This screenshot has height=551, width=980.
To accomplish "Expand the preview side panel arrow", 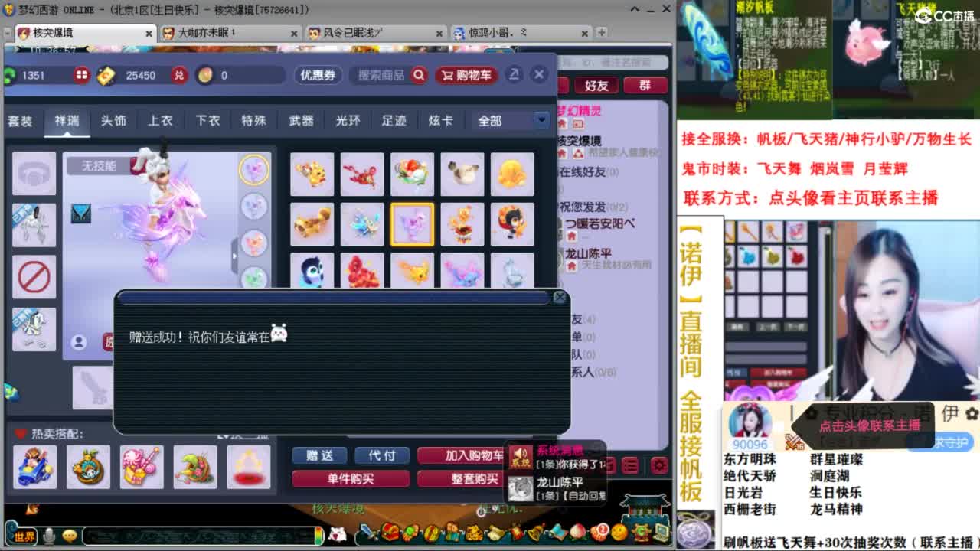I will click(x=234, y=258).
